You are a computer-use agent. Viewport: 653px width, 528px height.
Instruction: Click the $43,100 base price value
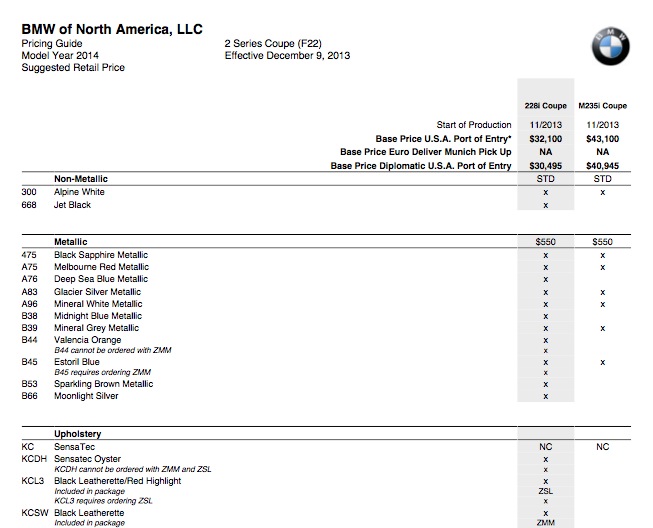pyautogui.click(x=602, y=139)
